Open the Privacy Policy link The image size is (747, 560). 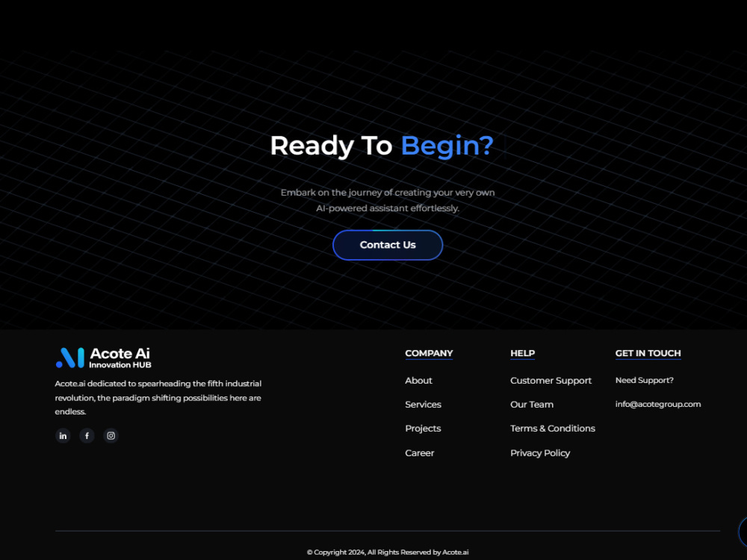(x=540, y=453)
